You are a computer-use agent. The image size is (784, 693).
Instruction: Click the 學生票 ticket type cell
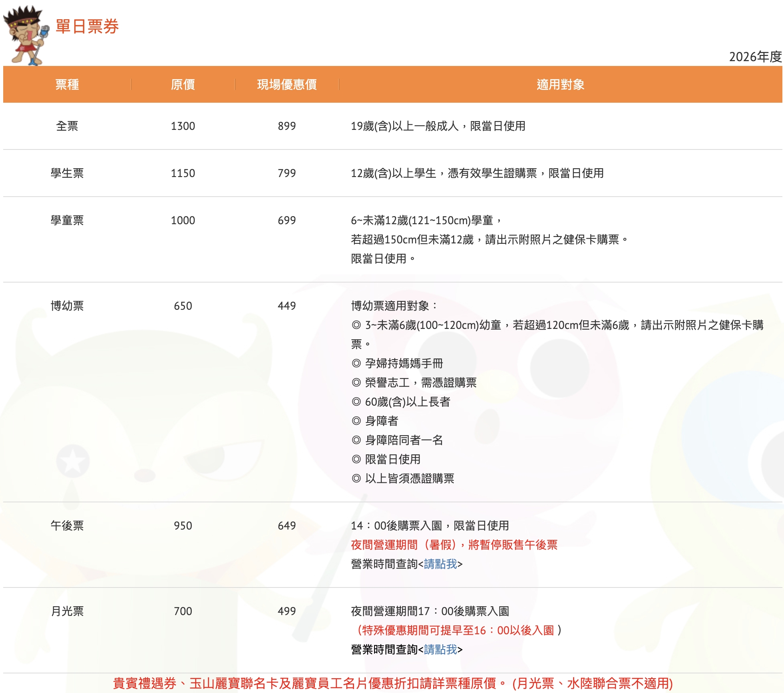pos(67,173)
